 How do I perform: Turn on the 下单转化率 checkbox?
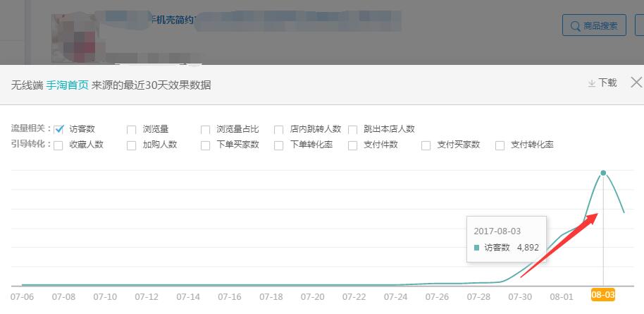[279, 145]
